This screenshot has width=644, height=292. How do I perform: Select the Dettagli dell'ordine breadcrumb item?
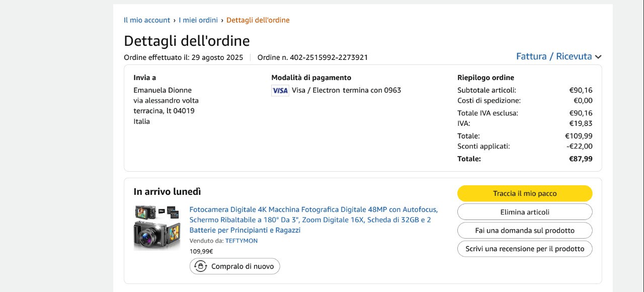(258, 20)
